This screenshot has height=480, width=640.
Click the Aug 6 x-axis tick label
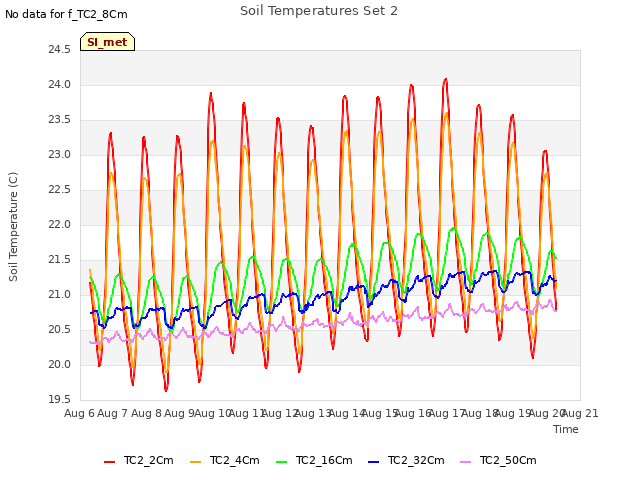(79, 413)
